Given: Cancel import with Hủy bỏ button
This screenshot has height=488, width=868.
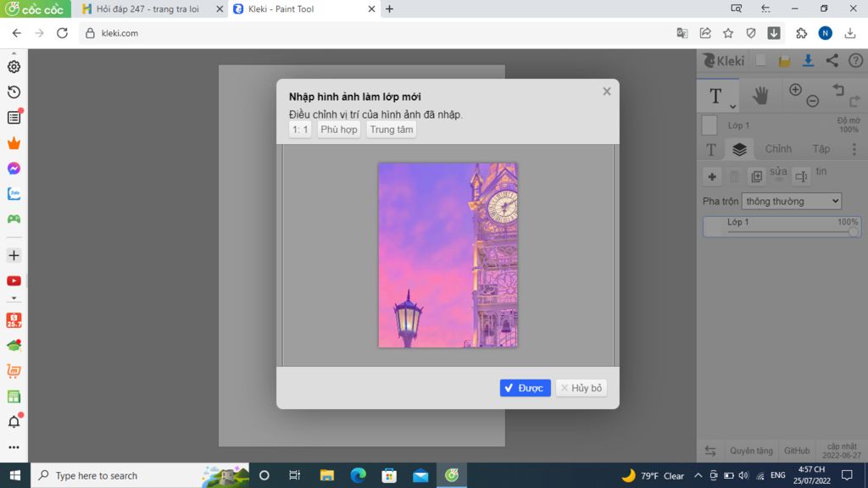Looking at the screenshot, I should 581,388.
